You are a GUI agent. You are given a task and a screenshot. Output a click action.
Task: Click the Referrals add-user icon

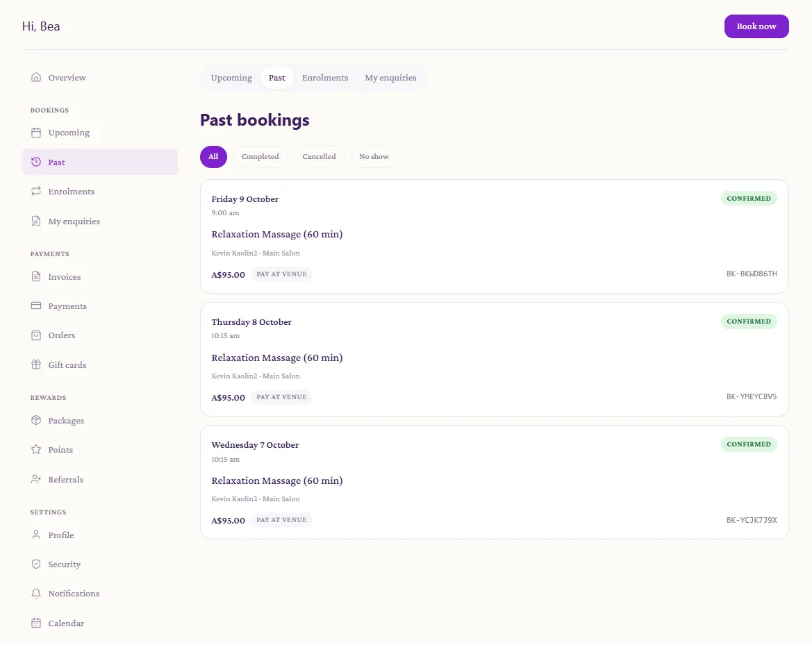coord(35,479)
